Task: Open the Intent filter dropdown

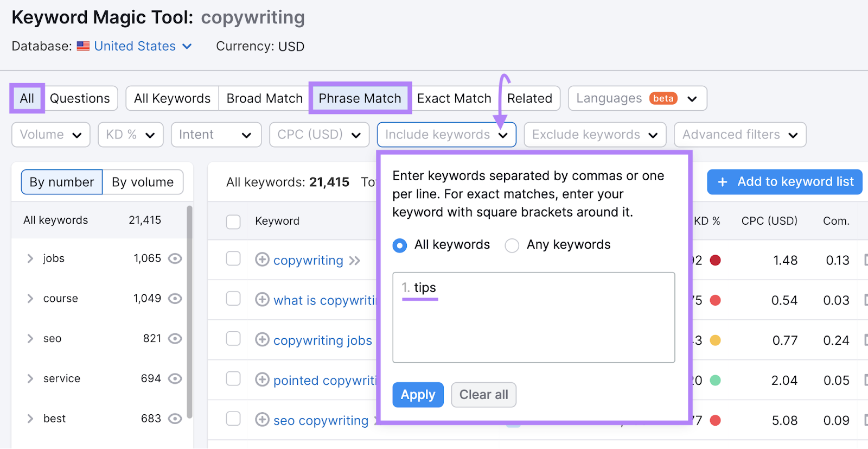Action: [216, 135]
